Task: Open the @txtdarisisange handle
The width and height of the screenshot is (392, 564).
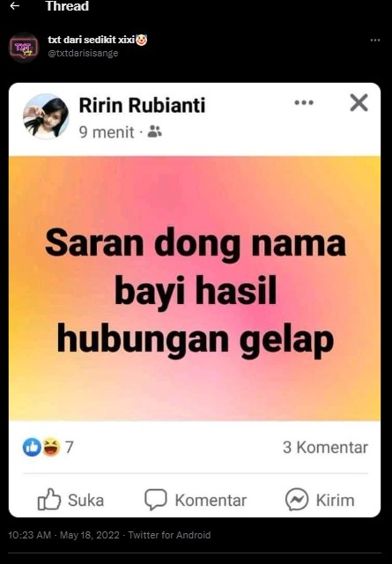Action: coord(83,53)
